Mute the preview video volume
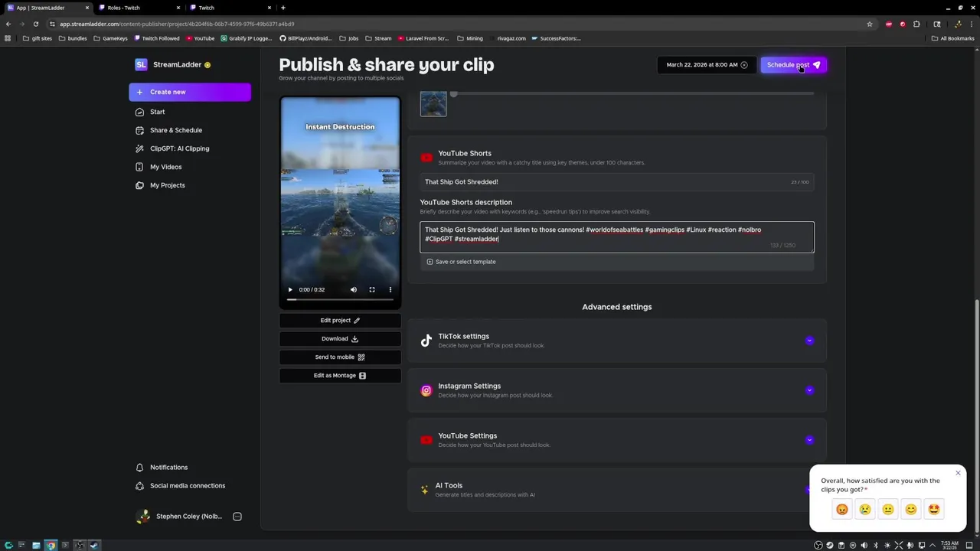 click(354, 290)
